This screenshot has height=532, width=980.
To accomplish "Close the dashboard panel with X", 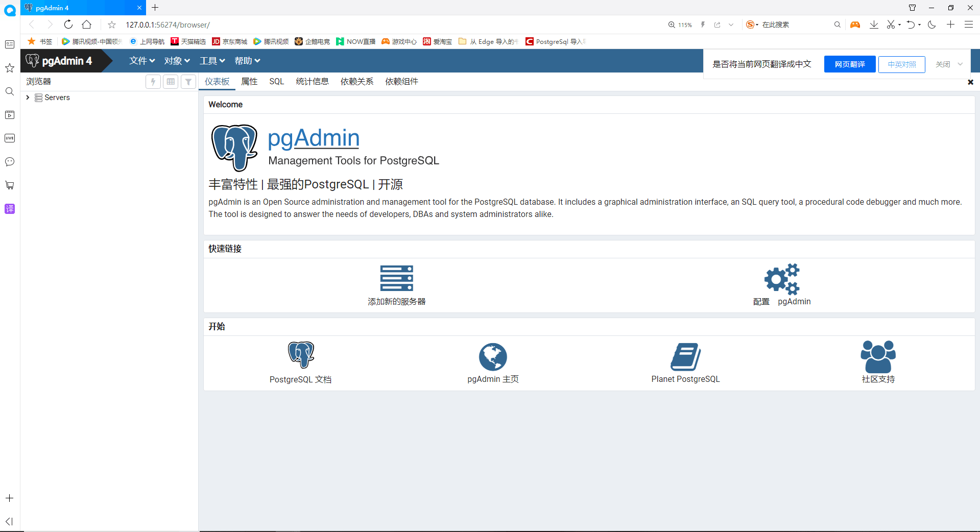I will pos(971,82).
